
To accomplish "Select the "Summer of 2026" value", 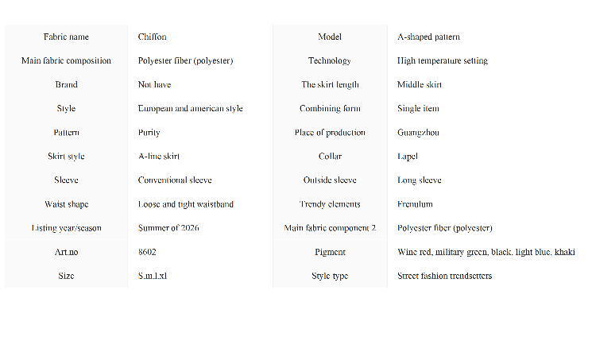I will click(168, 228).
